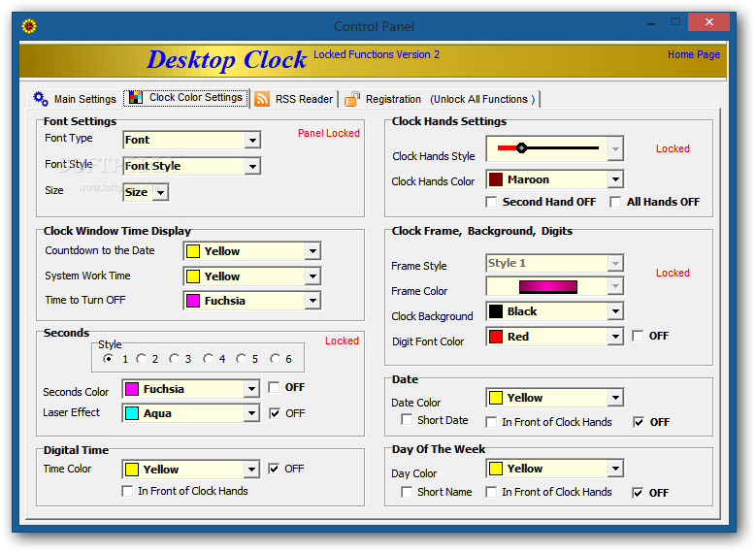Open Day Color Yellow dropdown
Image resolution: width=756 pixels, height=552 pixels.
pyautogui.click(x=615, y=469)
